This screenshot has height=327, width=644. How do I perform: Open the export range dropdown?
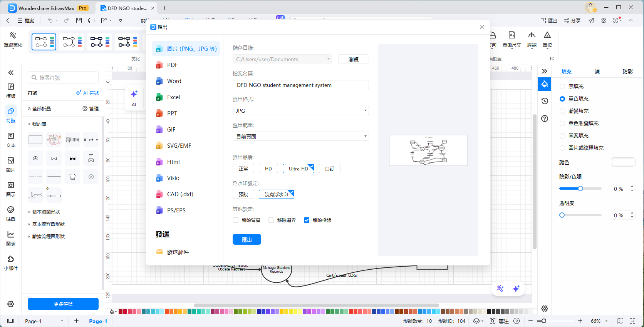point(301,136)
